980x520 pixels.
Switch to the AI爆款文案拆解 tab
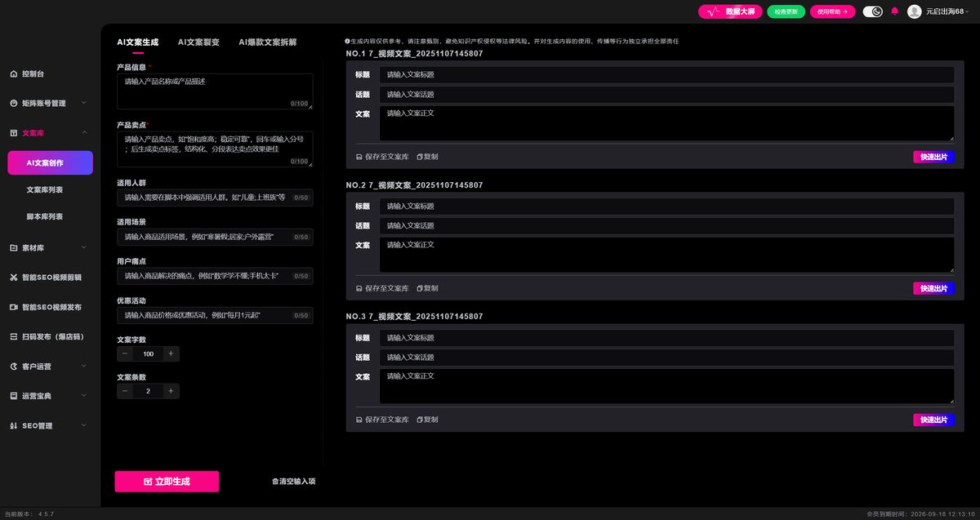[268, 42]
